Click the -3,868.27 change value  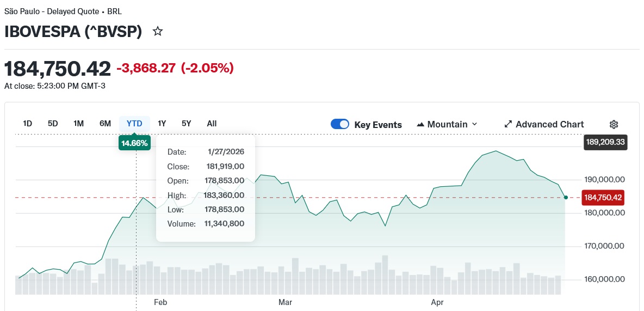pyautogui.click(x=146, y=68)
